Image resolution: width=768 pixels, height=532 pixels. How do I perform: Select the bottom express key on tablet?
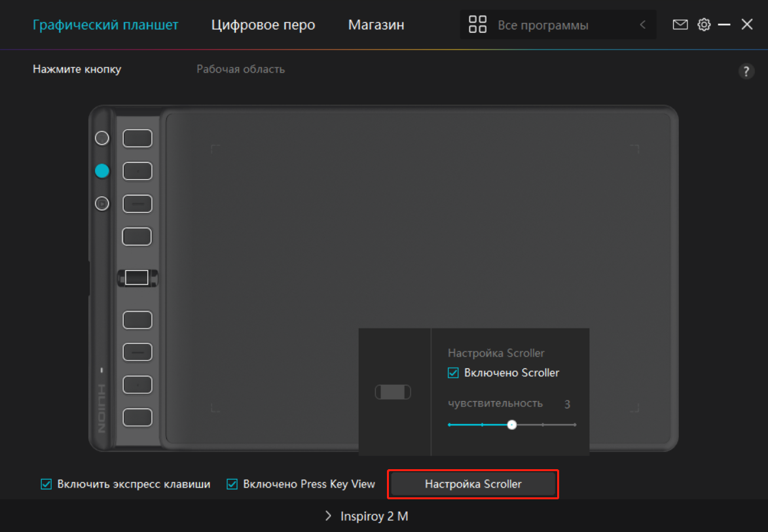[x=137, y=417]
